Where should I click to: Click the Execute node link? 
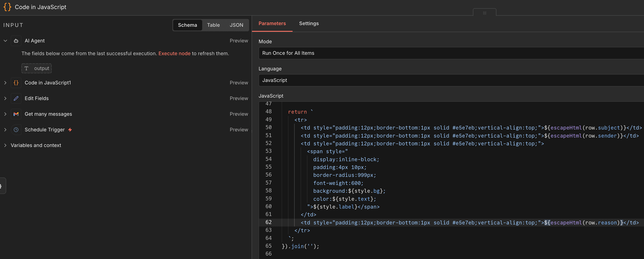click(174, 53)
